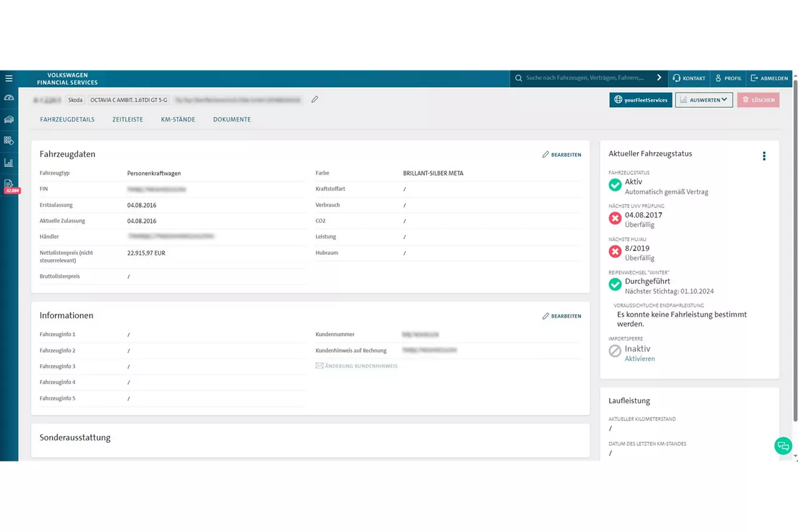Open the hamburger menu in the sidebar

tap(9, 78)
